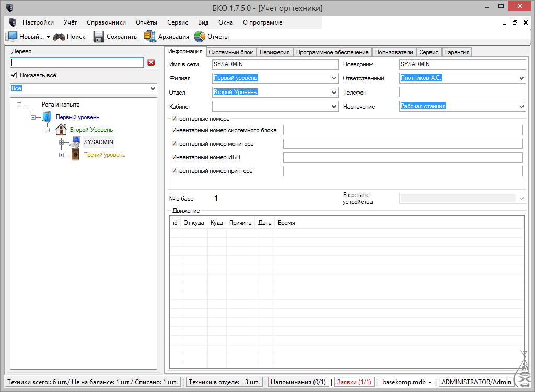Open the Окна menu

coord(226,22)
